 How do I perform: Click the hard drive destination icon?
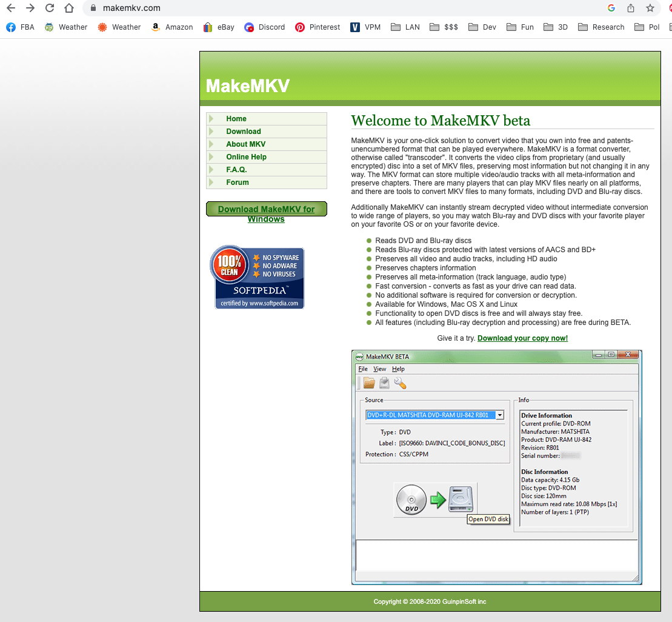pos(461,499)
